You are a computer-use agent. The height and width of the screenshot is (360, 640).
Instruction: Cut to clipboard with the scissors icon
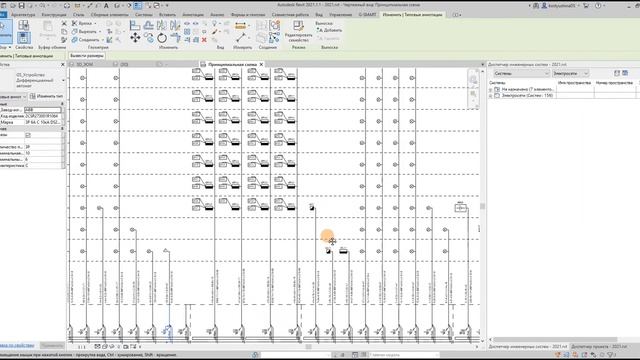(64, 23)
